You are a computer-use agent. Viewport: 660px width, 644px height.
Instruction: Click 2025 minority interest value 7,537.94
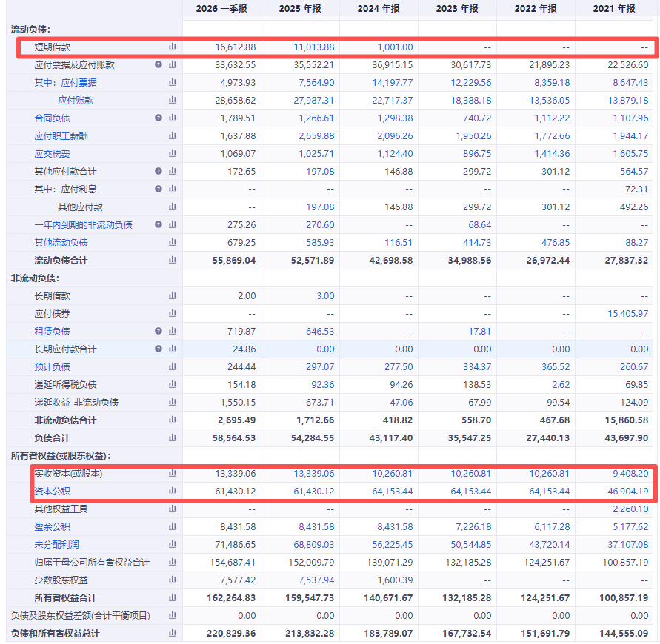pyautogui.click(x=316, y=580)
